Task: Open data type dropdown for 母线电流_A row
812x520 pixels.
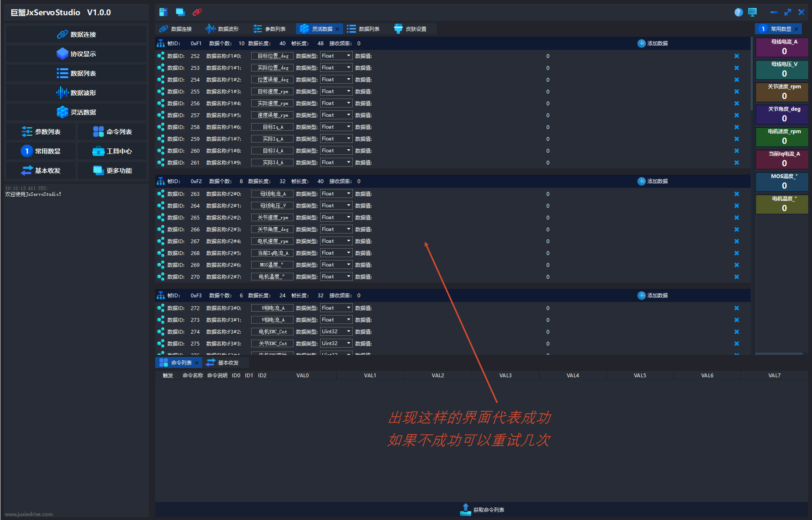Action: pyautogui.click(x=336, y=193)
